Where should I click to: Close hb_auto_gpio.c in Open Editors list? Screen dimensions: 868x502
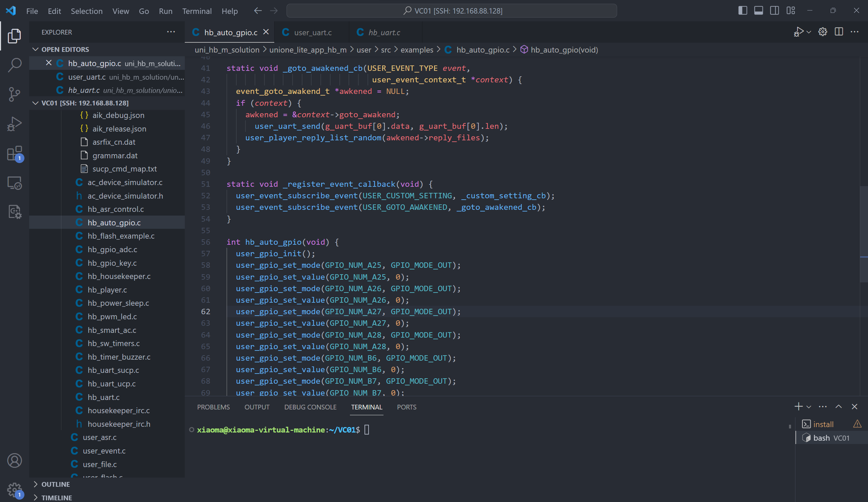click(48, 63)
